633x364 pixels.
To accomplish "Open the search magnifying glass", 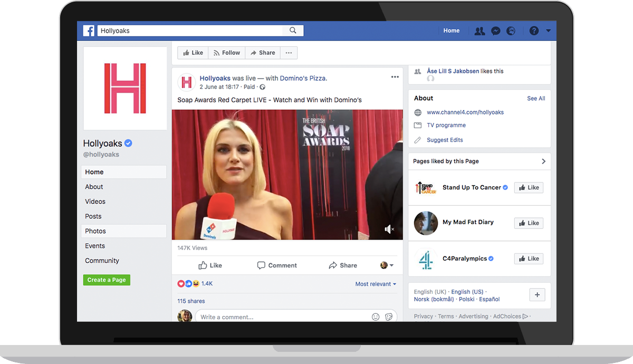I will click(293, 30).
